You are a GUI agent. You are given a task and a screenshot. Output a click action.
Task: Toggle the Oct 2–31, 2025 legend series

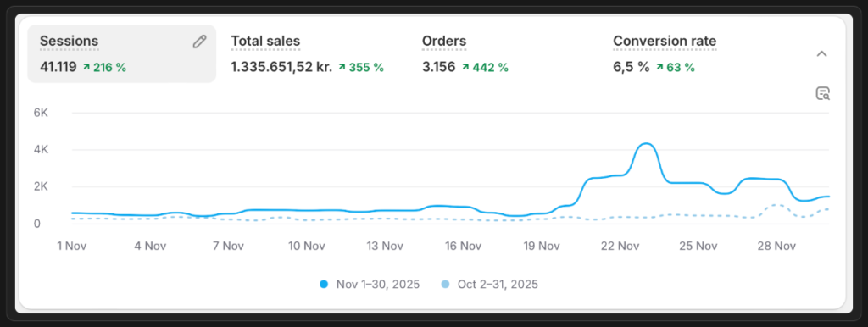pyautogui.click(x=490, y=285)
